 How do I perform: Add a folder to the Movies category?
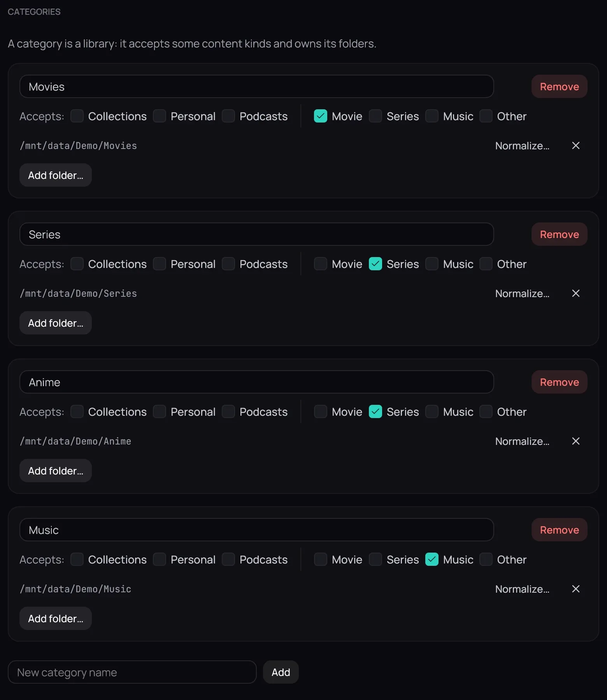pos(56,175)
